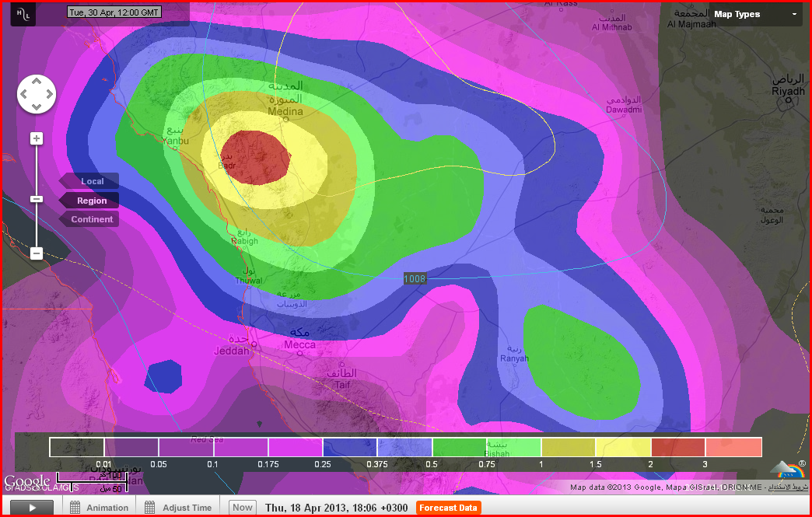
Task: Click the forecast date label Tue, 30 Apr
Action: point(114,12)
